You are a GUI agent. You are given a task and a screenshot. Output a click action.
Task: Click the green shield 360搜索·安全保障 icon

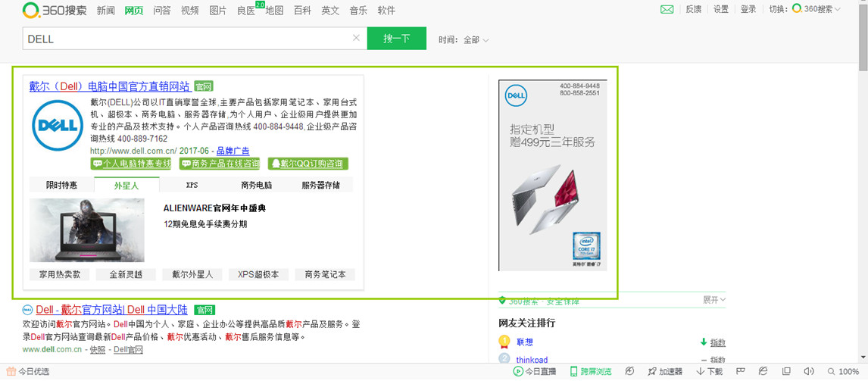pyautogui.click(x=502, y=301)
